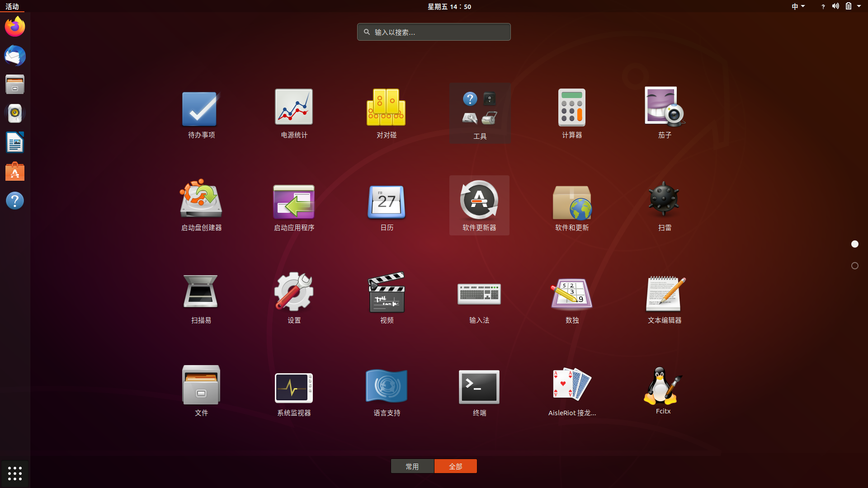Open Thunderbird mail from the dock
The width and height of the screenshot is (868, 488).
pos(15,56)
